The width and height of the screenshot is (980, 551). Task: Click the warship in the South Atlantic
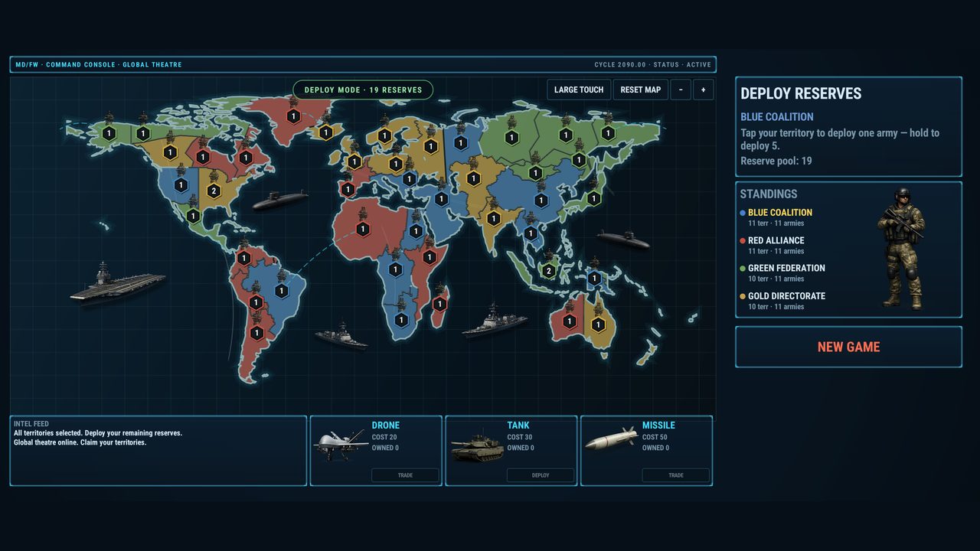pyautogui.click(x=341, y=334)
